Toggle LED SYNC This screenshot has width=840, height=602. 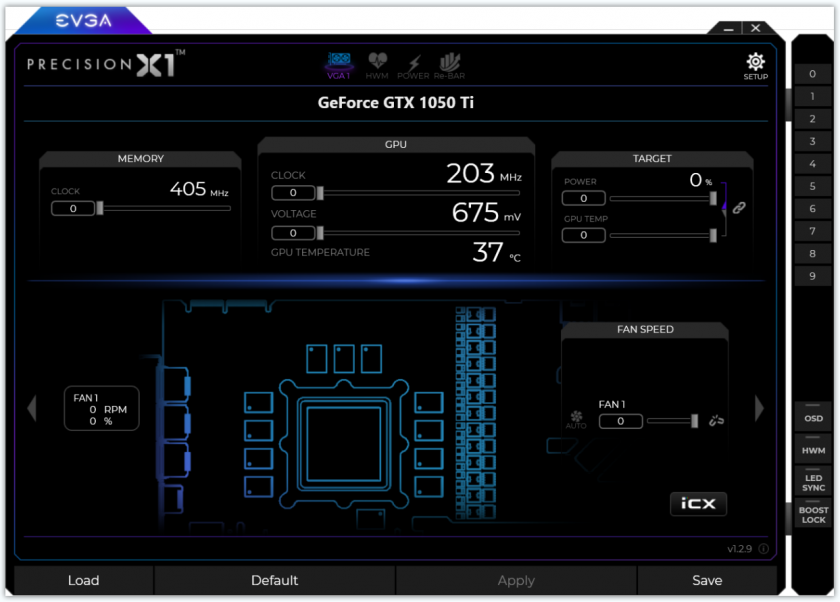click(x=813, y=480)
